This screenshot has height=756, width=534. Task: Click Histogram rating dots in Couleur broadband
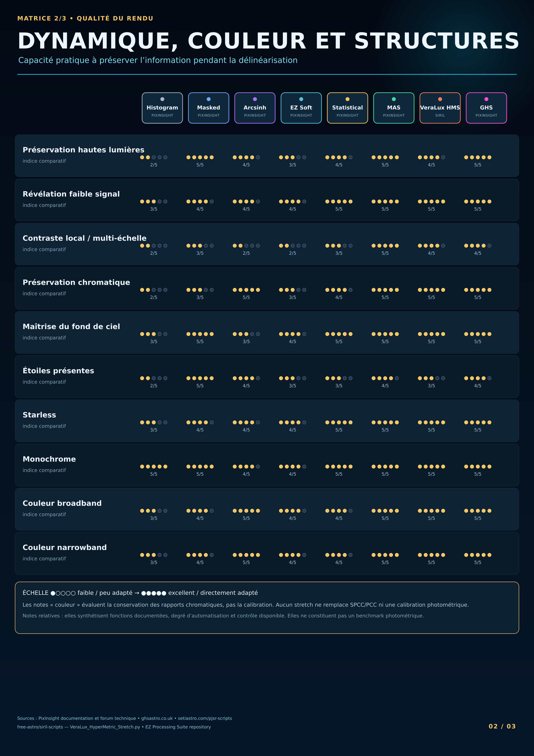click(154, 511)
